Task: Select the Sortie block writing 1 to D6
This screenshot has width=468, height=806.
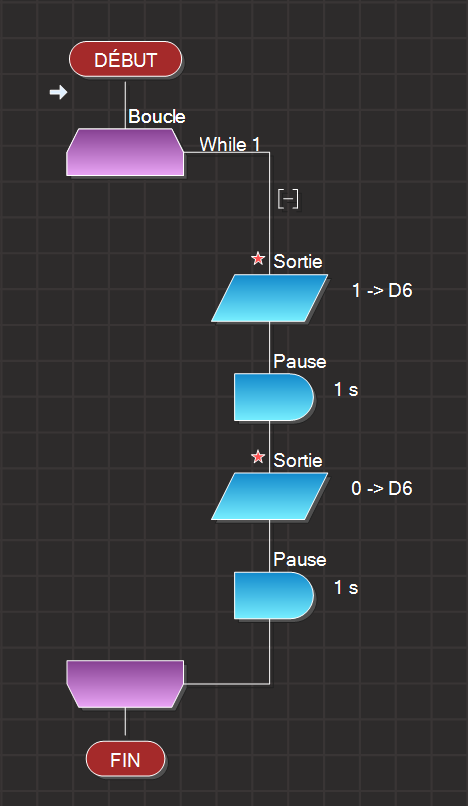Action: pyautogui.click(x=269, y=298)
